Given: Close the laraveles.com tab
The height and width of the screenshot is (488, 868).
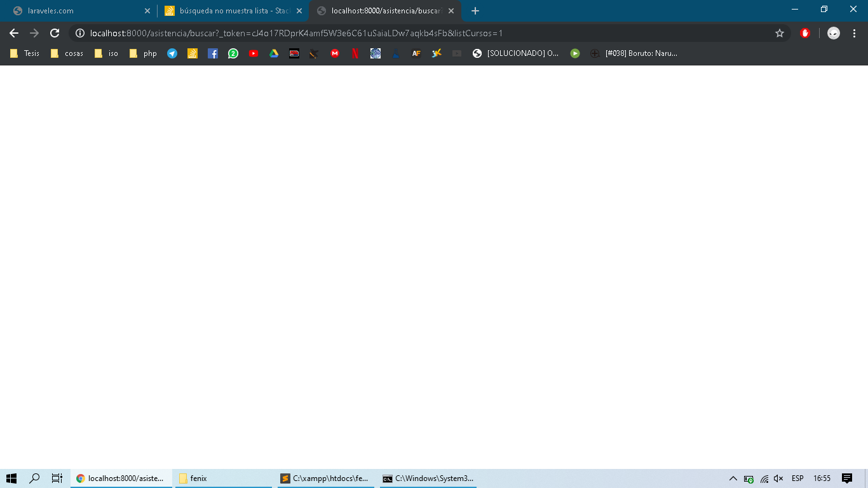Looking at the screenshot, I should point(147,11).
